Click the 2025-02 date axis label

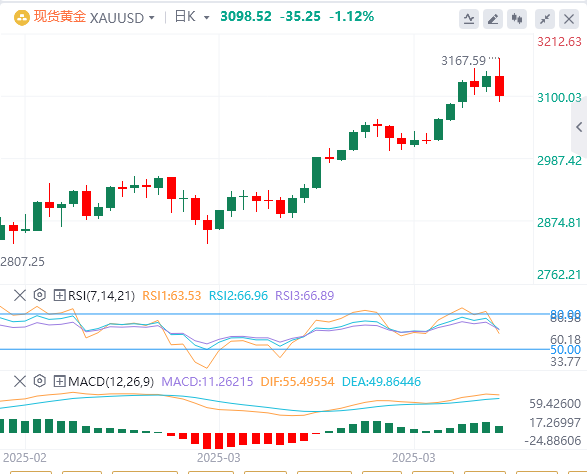(x=25, y=458)
